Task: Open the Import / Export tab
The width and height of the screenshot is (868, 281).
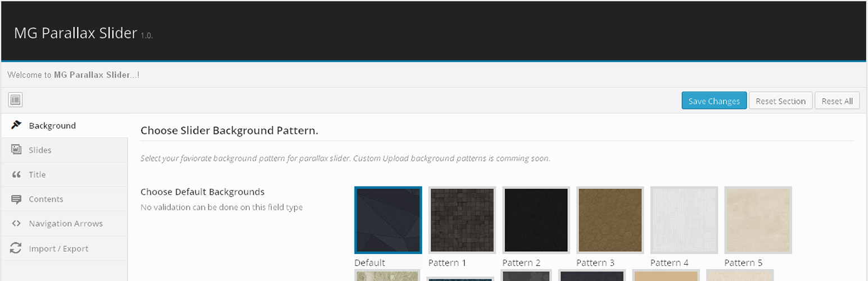Action: pos(64,248)
